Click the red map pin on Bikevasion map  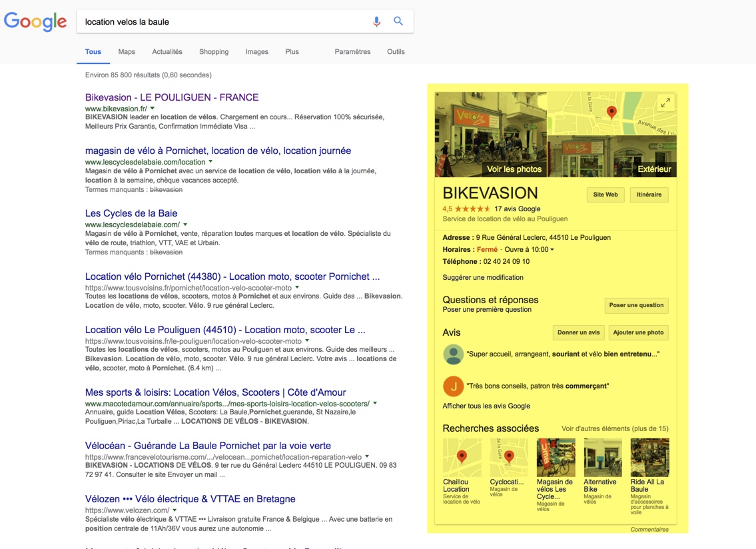click(x=611, y=113)
